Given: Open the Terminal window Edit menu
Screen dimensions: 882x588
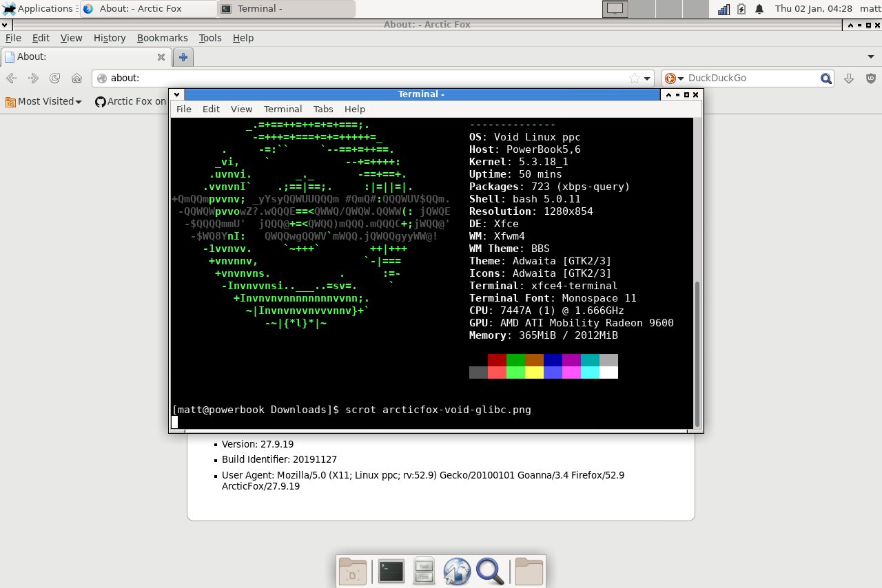Looking at the screenshot, I should (211, 109).
